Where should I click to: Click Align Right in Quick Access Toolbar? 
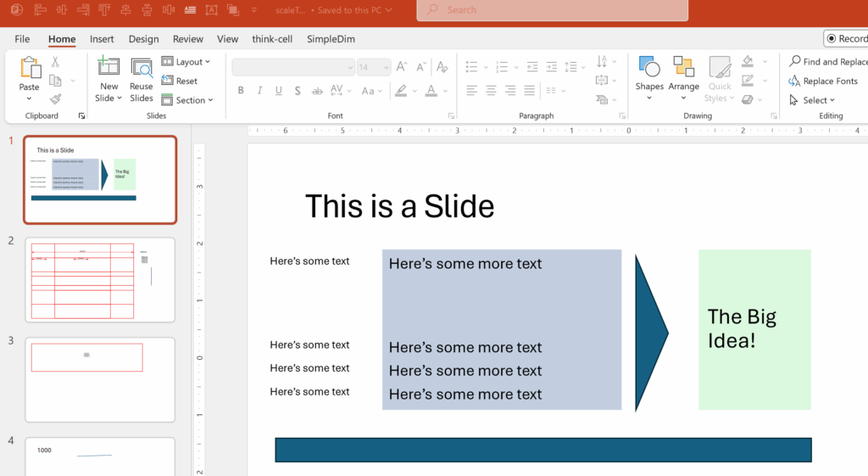tap(83, 9)
